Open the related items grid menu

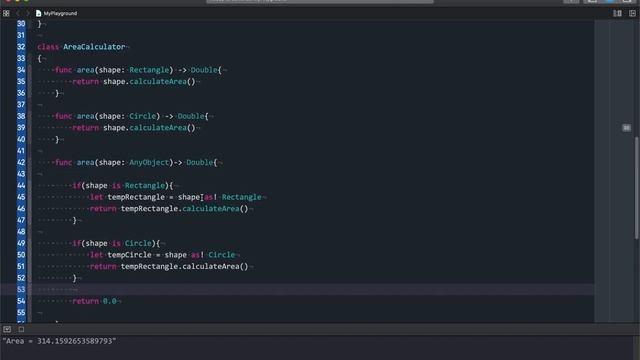pyautogui.click(x=6, y=13)
